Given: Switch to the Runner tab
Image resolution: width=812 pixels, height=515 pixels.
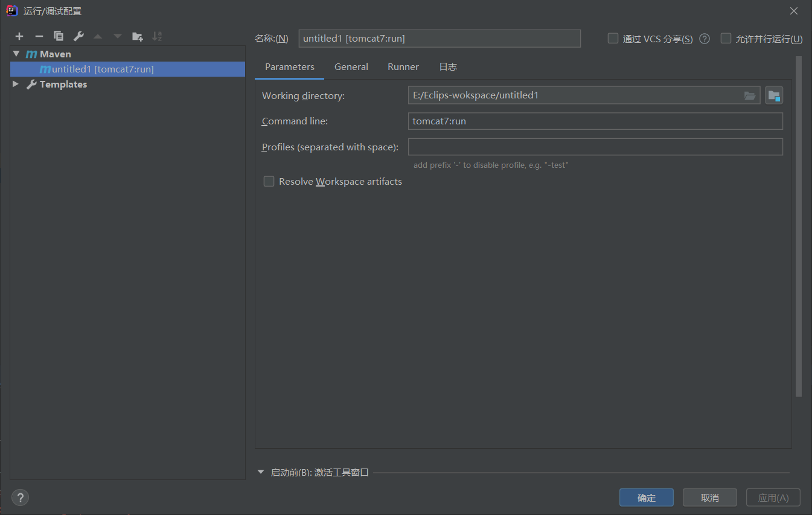Looking at the screenshot, I should pos(403,67).
